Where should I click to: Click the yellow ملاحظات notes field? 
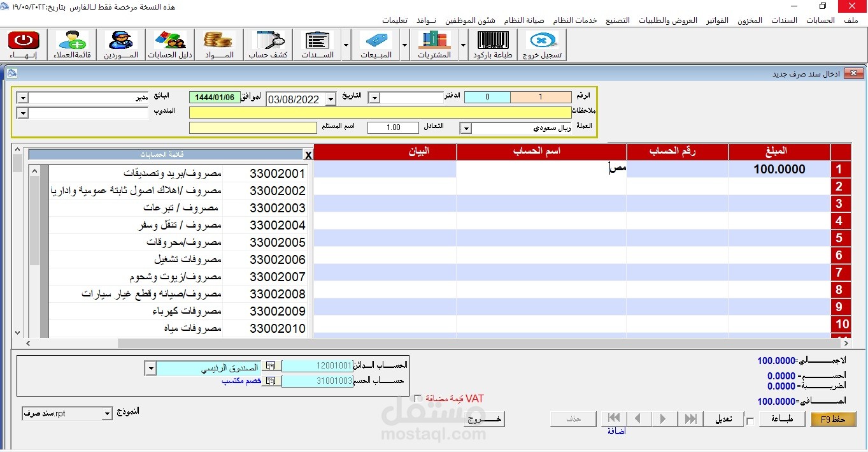pos(380,112)
